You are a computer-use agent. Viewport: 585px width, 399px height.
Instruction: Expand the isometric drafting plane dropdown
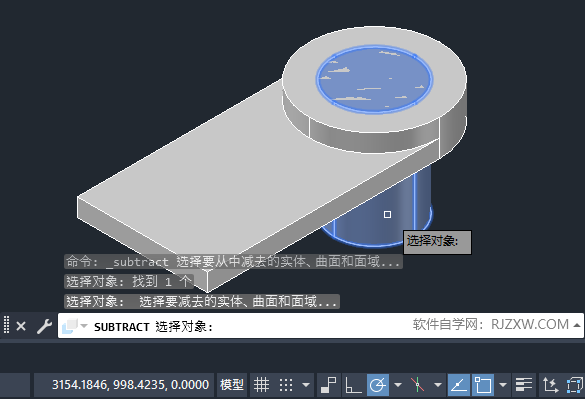[438, 384]
